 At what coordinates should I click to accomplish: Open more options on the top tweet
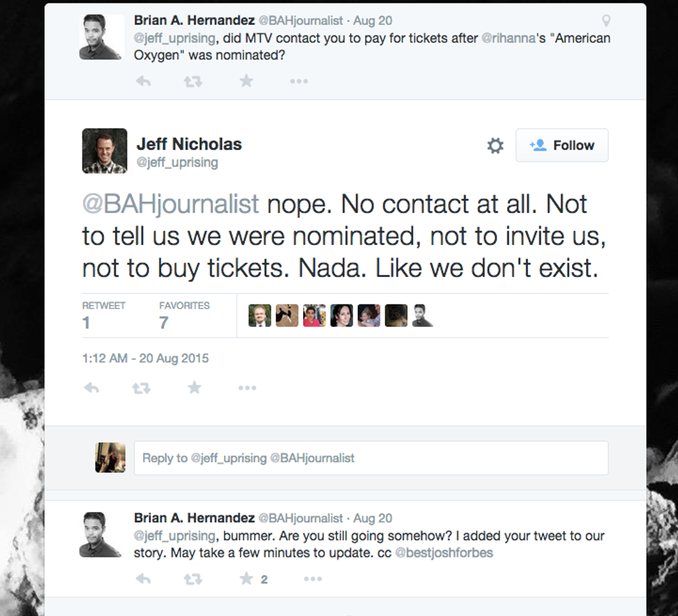click(299, 81)
